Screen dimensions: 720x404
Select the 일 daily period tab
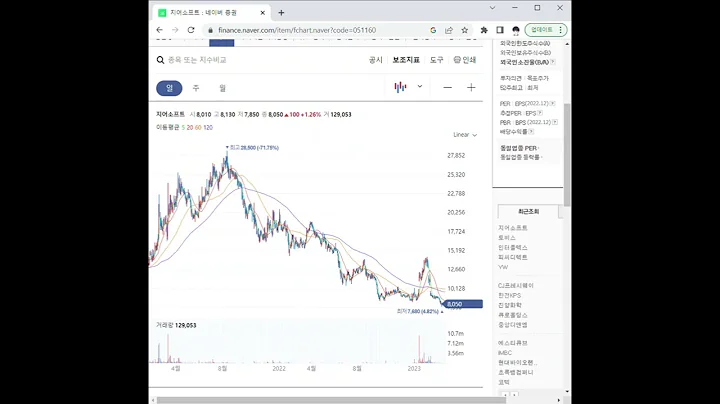tap(169, 88)
